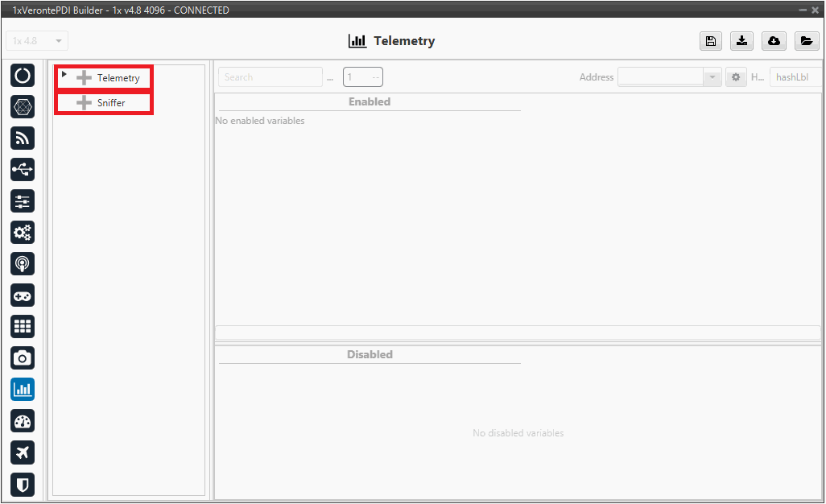Screen dimensions: 826x504
Task: Open the speedometer gauge sidebar icon
Action: pos(23,421)
